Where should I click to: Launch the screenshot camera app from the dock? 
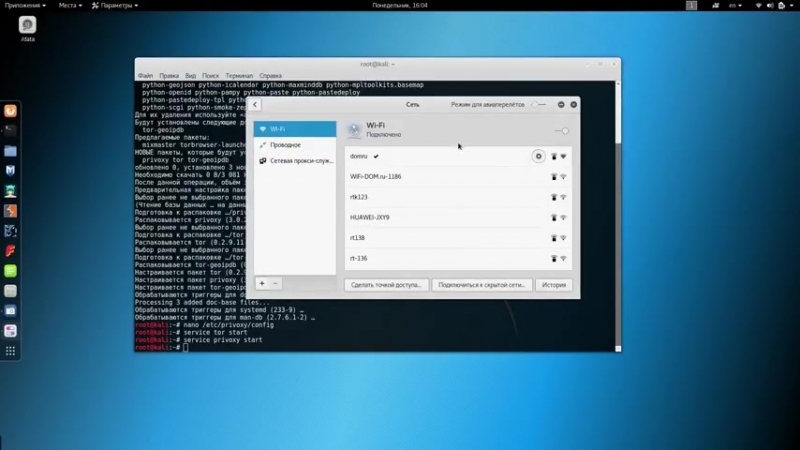click(10, 311)
